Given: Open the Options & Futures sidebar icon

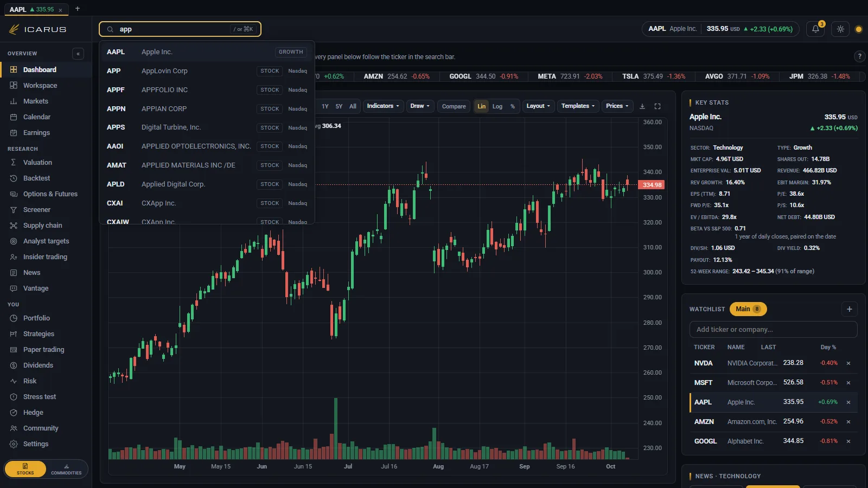Looking at the screenshot, I should [14, 194].
